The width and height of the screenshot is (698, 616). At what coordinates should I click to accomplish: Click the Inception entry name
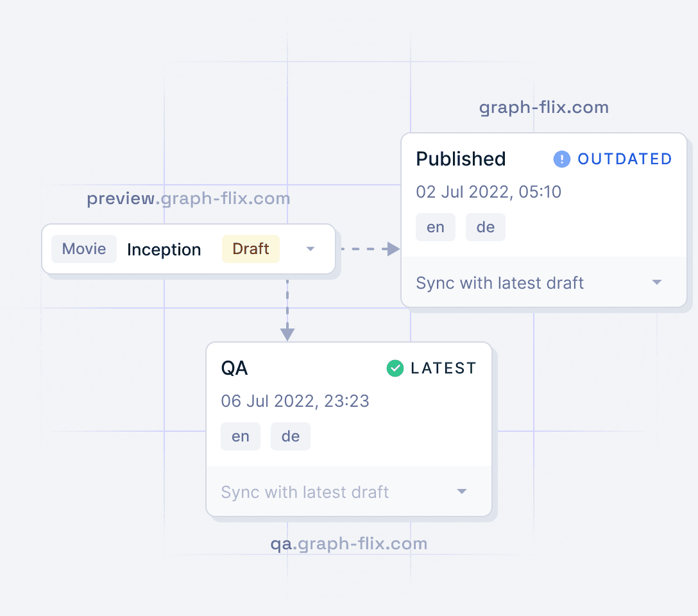click(164, 250)
